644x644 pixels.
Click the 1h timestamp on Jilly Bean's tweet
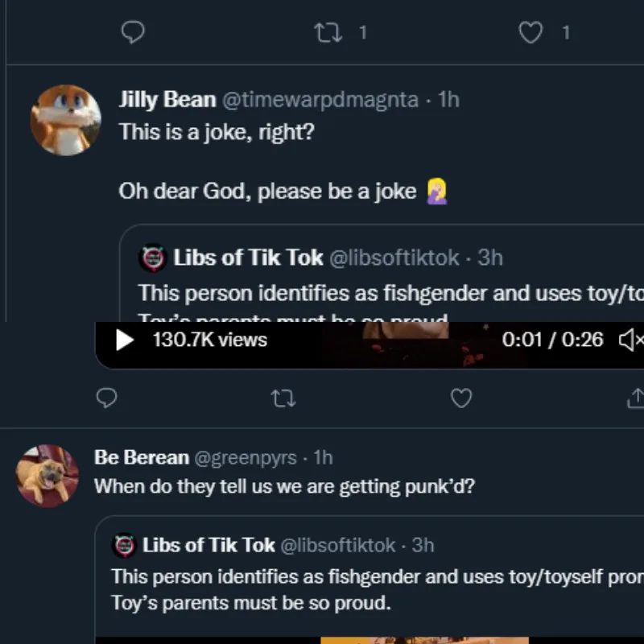(x=448, y=100)
